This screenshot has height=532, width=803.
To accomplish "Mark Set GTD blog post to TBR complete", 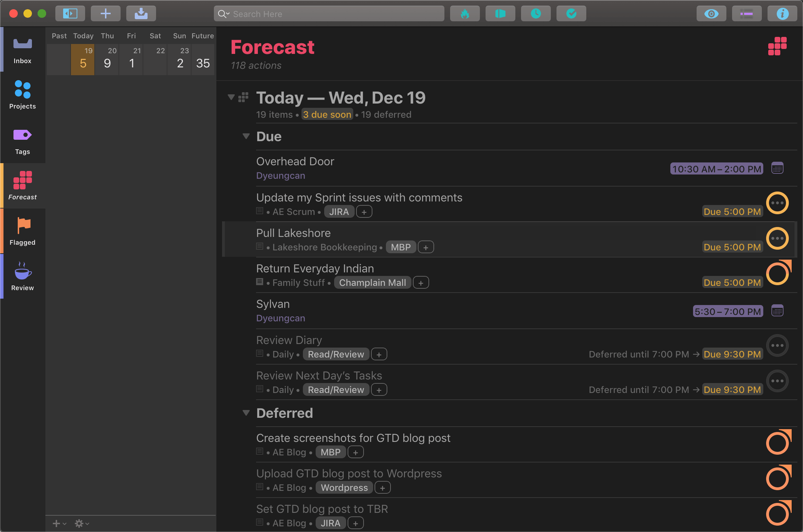I will 777,514.
